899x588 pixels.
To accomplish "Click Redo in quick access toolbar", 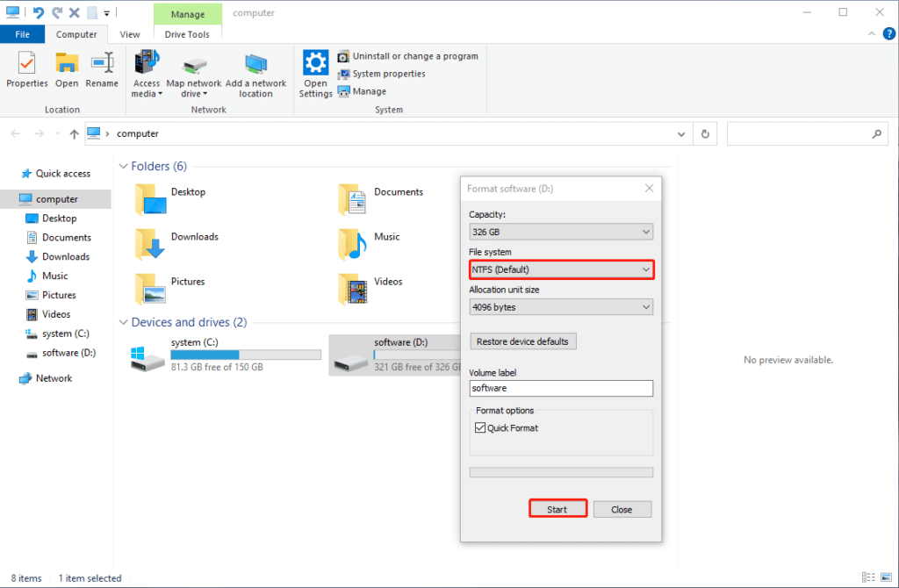I will click(x=56, y=12).
